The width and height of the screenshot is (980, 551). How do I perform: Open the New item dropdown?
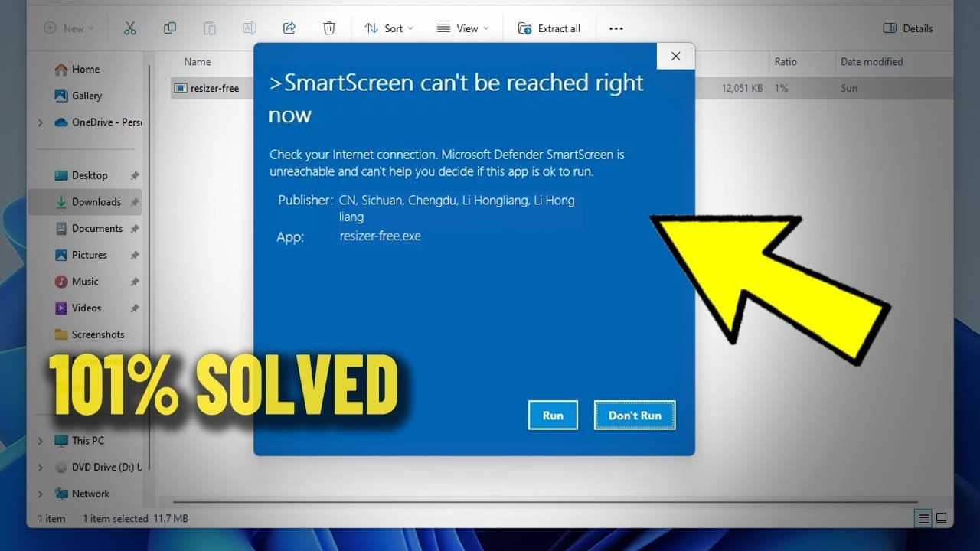click(x=69, y=28)
